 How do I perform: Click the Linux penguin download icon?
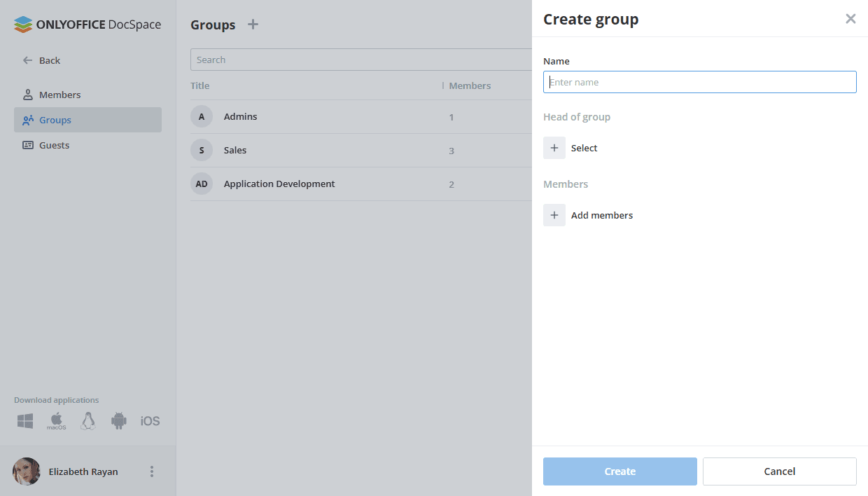[x=87, y=421]
